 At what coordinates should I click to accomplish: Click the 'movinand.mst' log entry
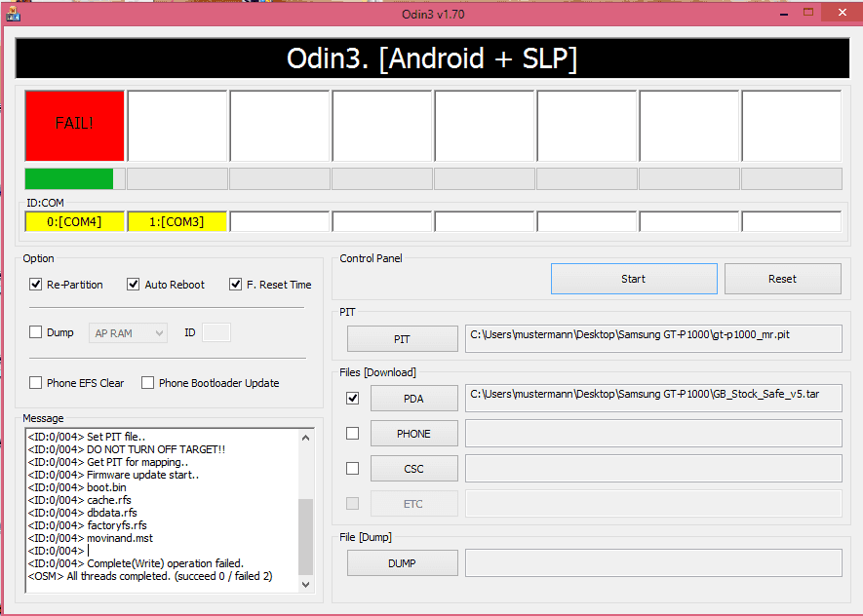tap(91, 538)
